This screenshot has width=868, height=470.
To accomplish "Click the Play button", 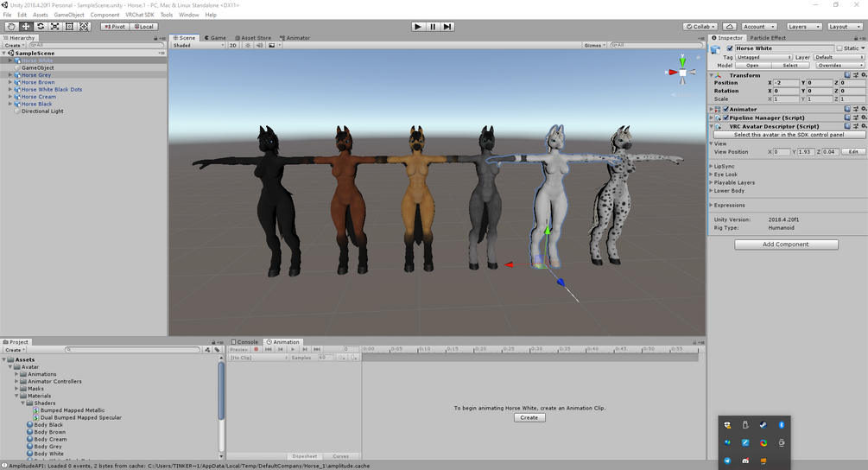I will point(418,27).
